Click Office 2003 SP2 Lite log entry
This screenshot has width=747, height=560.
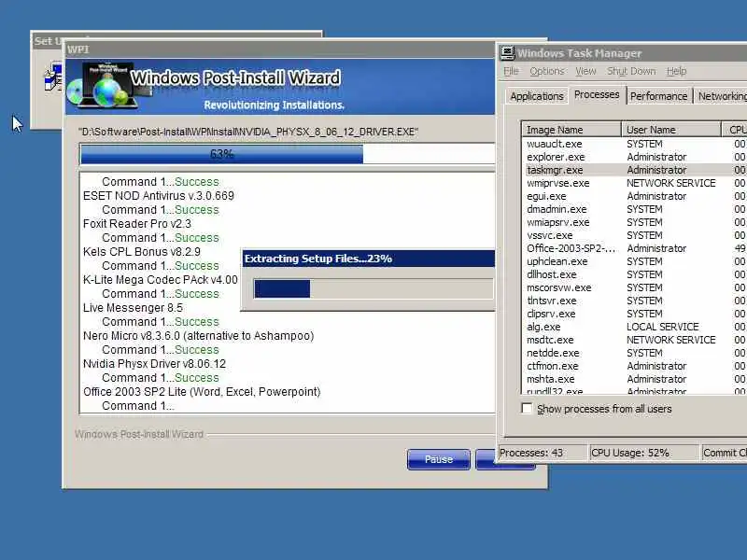[x=202, y=392]
